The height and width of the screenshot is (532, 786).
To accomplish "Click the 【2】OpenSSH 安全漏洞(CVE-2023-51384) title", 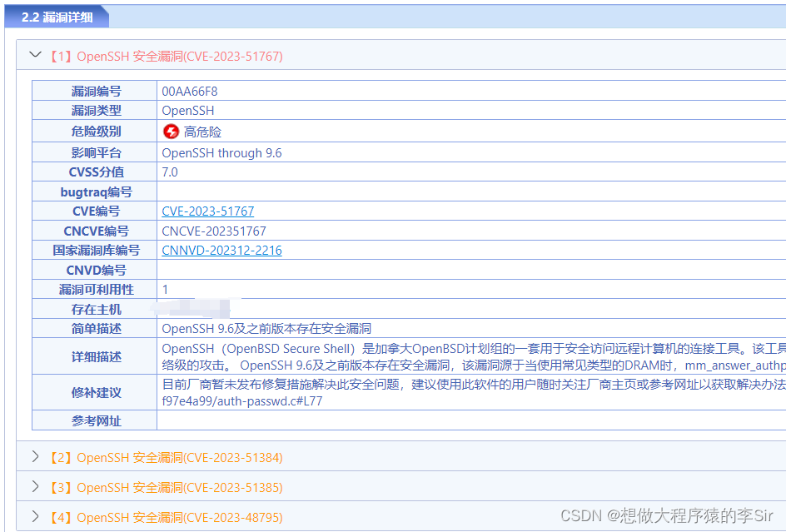I will coord(165,458).
